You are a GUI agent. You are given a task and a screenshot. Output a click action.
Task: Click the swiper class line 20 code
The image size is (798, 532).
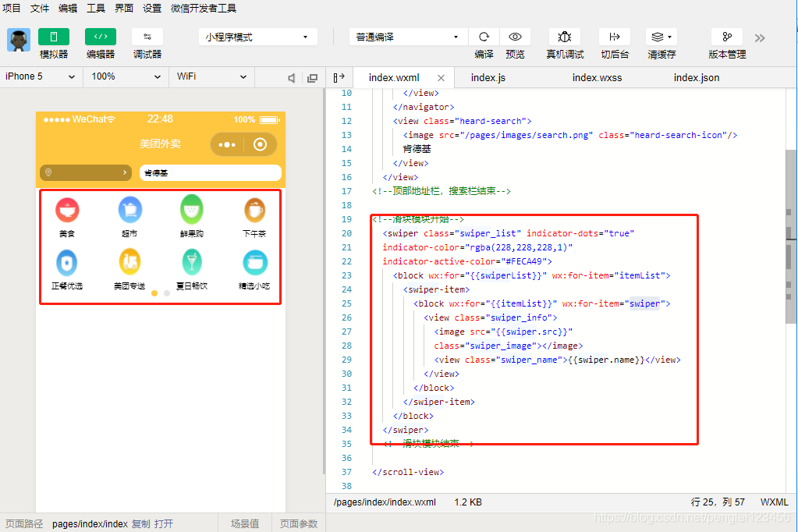509,233
